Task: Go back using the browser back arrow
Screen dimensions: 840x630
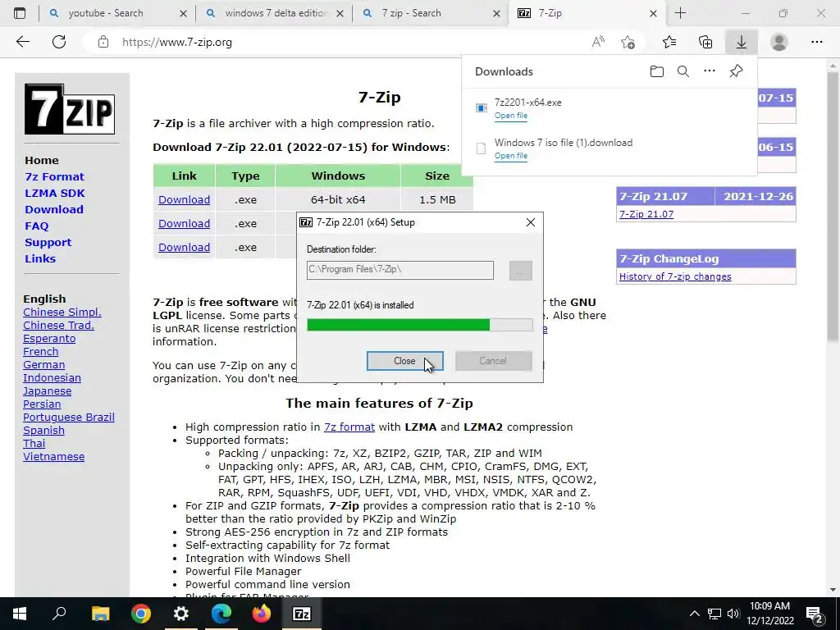Action: tap(22, 42)
